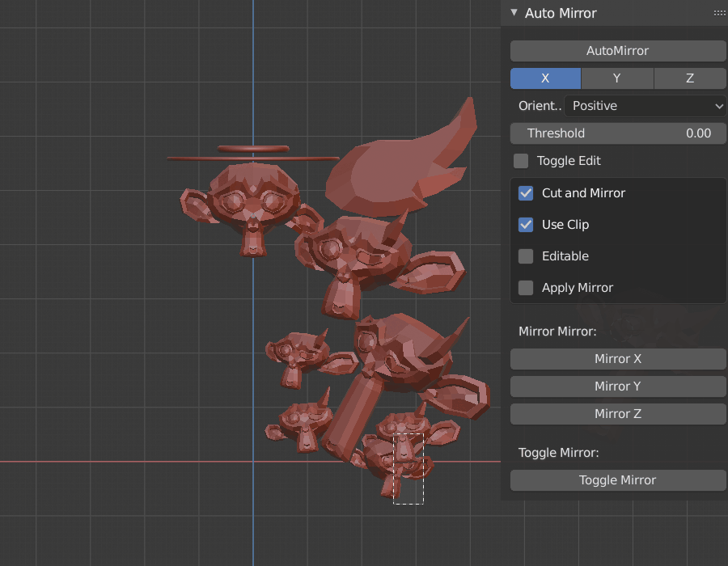Enable the Editable checkbox
This screenshot has width=728, height=566.
525,256
